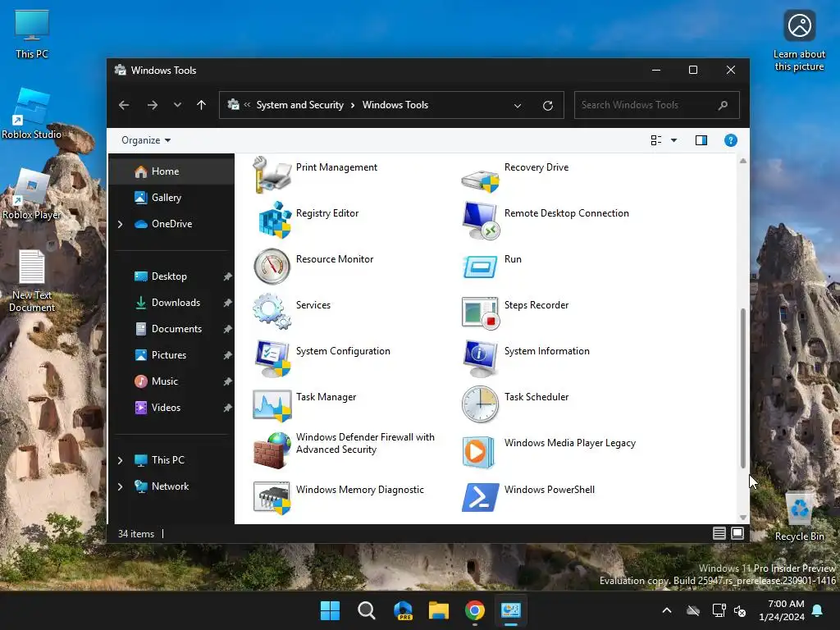Click the change view layout button
This screenshot has height=630, width=840.
[x=655, y=140]
